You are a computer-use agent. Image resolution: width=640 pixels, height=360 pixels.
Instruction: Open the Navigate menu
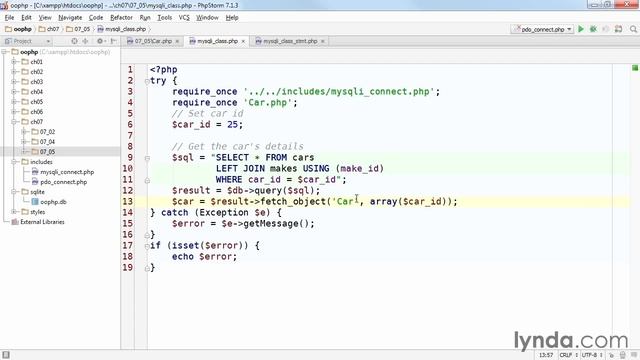coord(70,18)
